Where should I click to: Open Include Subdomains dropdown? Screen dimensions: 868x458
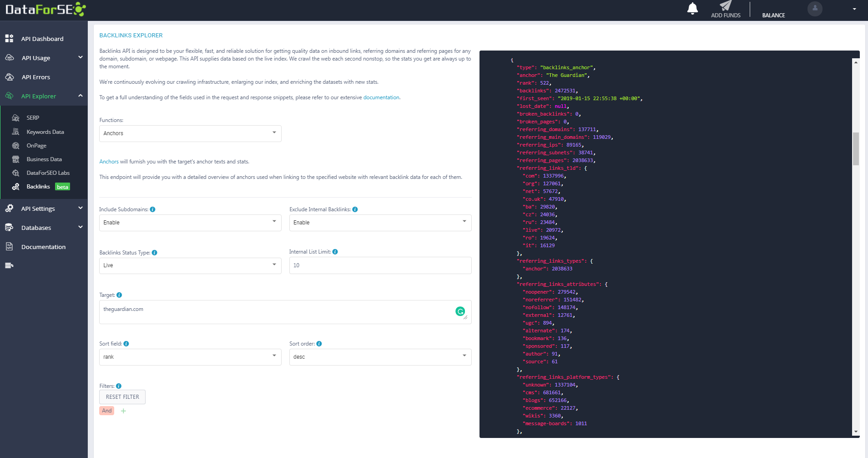tap(190, 223)
